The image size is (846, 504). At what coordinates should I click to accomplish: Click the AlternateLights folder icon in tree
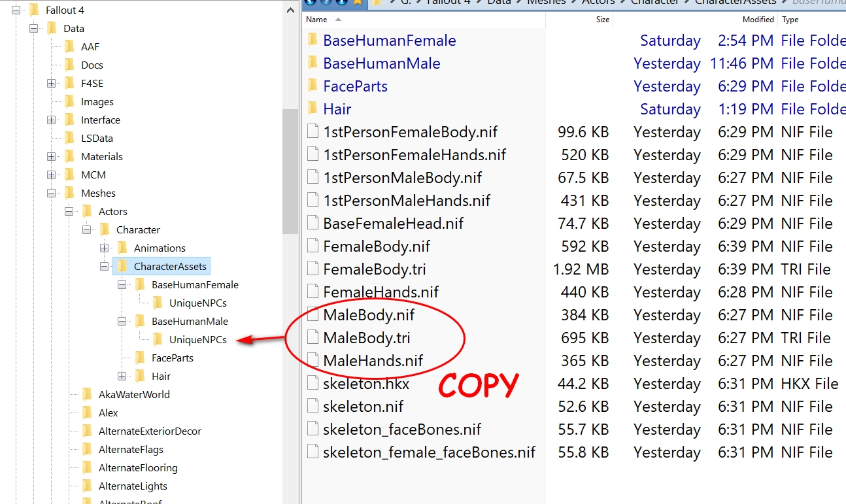point(88,486)
